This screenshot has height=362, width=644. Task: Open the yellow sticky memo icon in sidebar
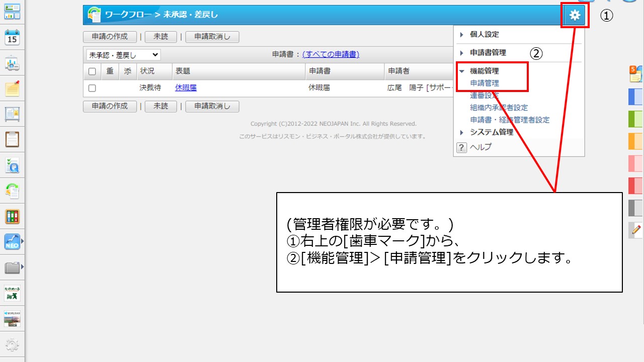(12, 88)
